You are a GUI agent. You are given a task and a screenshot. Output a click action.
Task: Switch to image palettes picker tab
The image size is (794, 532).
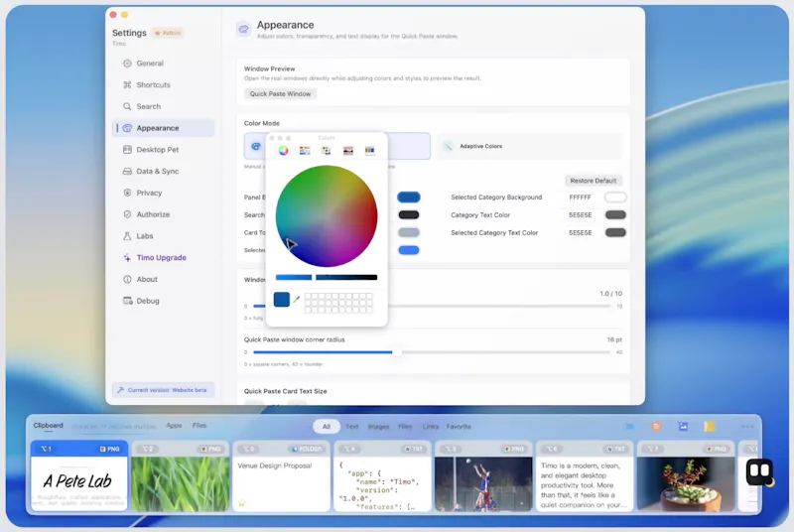click(348, 150)
